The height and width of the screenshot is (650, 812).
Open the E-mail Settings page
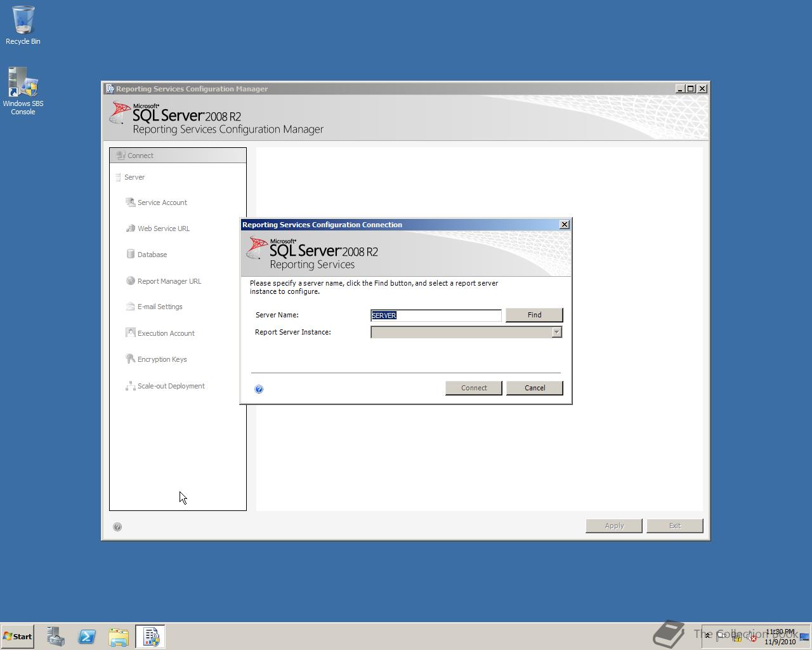pyautogui.click(x=160, y=307)
